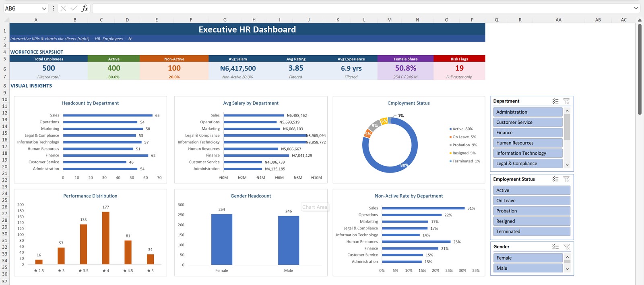Select the Executive HR Dashboard title cell
The height and width of the screenshot is (285, 644).
point(247,29)
